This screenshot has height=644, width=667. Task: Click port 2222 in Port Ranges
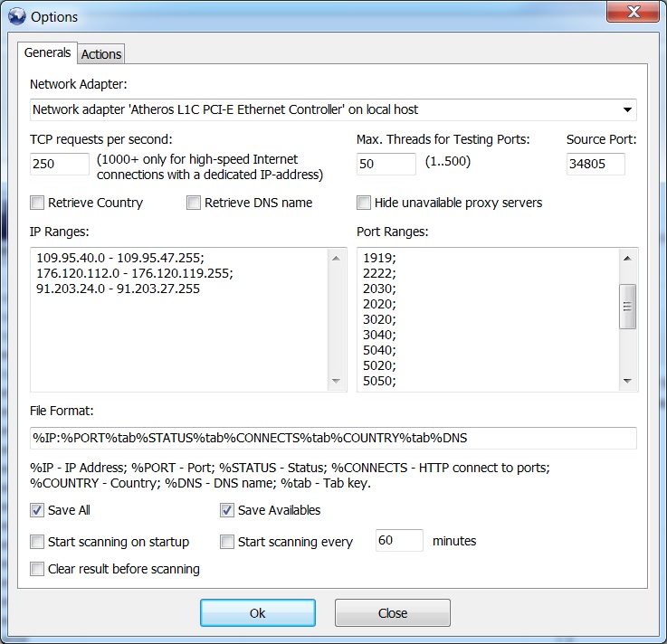pos(379,273)
